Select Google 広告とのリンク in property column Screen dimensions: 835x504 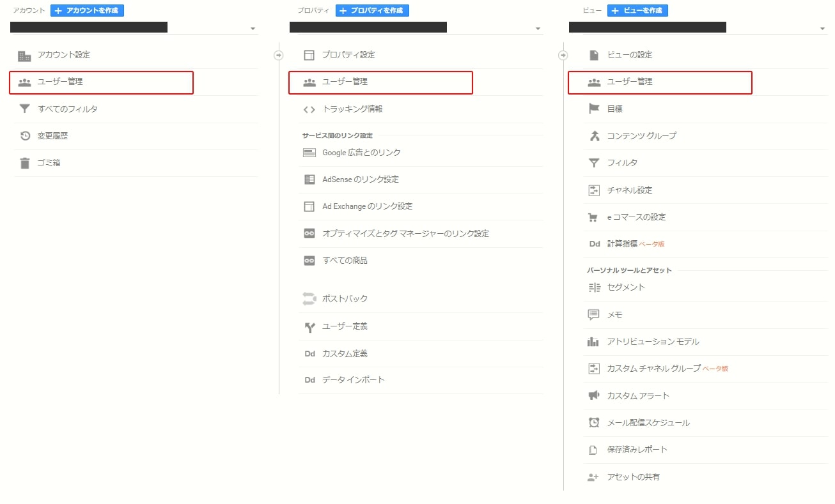coord(361,153)
